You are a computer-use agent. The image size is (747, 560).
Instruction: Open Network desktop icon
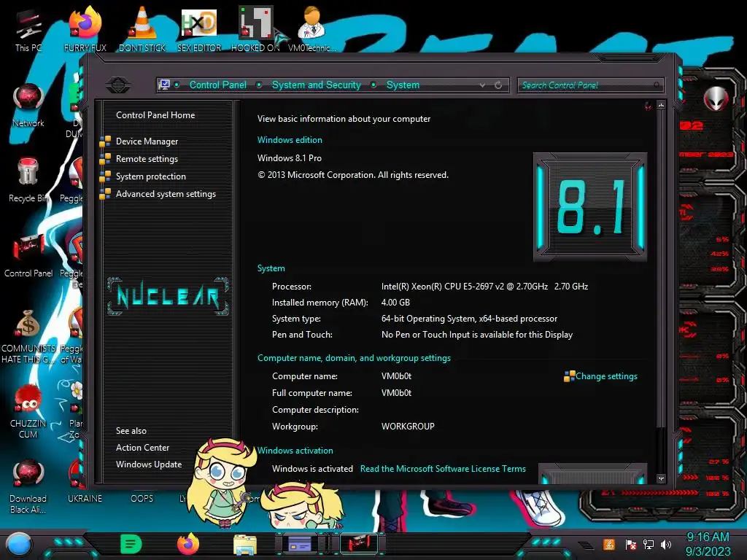(x=28, y=105)
